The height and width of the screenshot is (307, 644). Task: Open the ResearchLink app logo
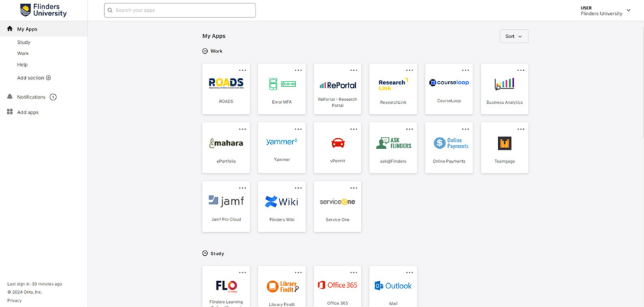[x=393, y=84]
